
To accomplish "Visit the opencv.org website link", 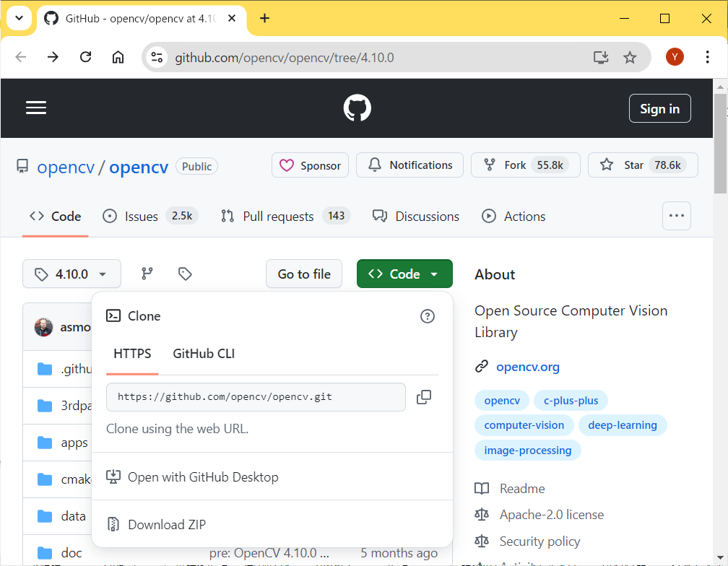I will pyautogui.click(x=529, y=367).
